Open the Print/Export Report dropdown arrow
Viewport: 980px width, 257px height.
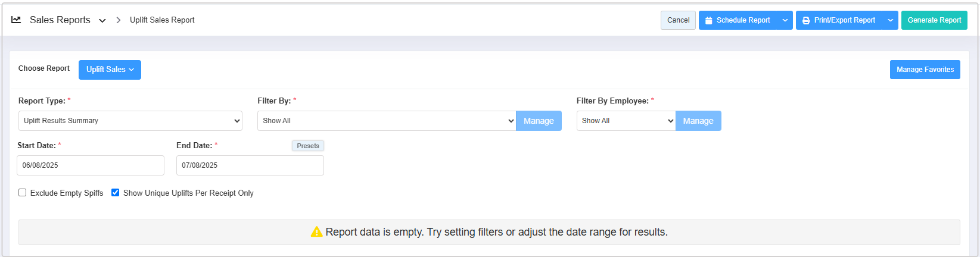click(x=890, y=20)
